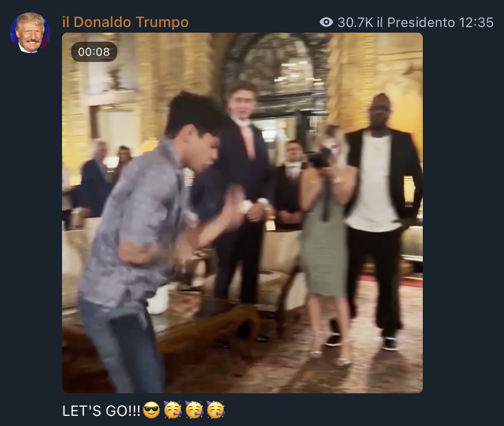Open the il Donaldo Trumpo channel avatar
This screenshot has height=426, width=504.
click(x=30, y=33)
